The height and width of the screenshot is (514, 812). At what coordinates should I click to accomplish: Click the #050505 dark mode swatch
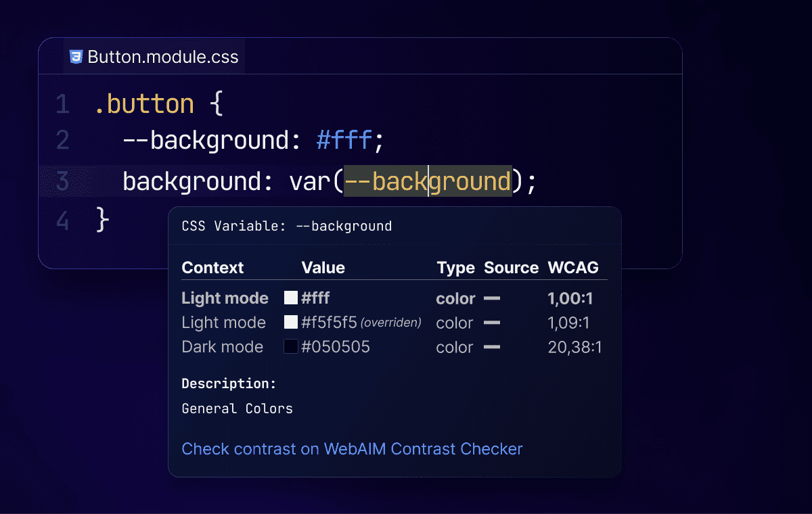tap(291, 347)
